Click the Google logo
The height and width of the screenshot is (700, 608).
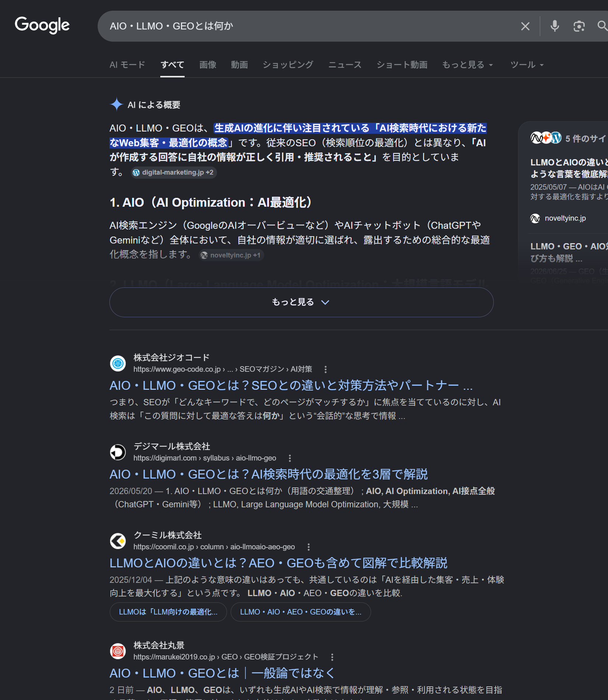point(42,25)
